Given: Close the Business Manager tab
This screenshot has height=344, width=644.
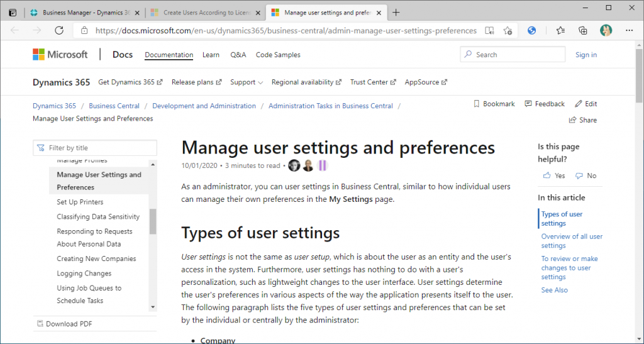Looking at the screenshot, I should tap(136, 13).
